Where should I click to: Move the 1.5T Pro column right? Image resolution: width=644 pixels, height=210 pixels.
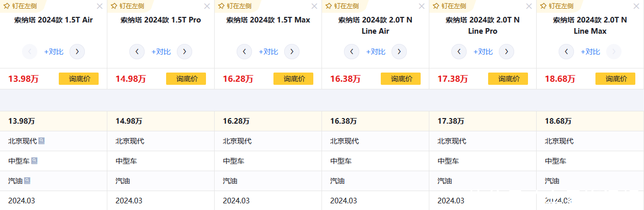click(185, 52)
